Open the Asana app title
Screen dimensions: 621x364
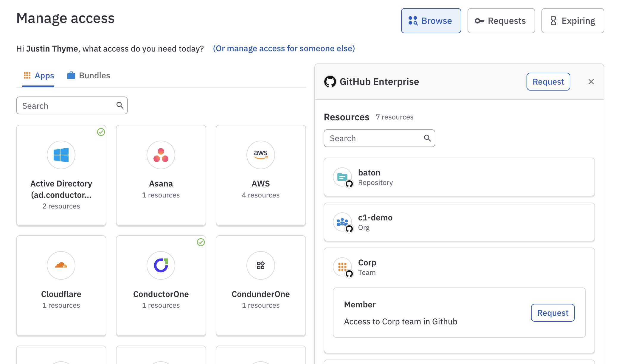(161, 183)
